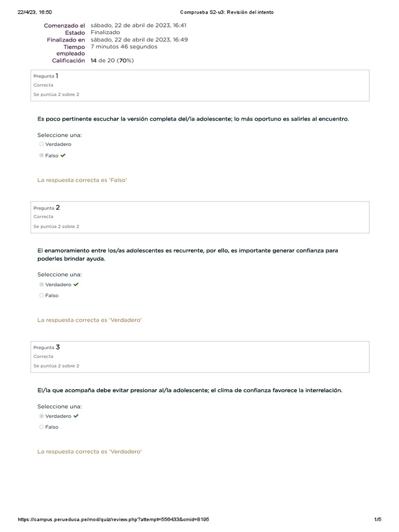Click green checkmark beside Verdadero in Pregunta 2

click(76, 285)
